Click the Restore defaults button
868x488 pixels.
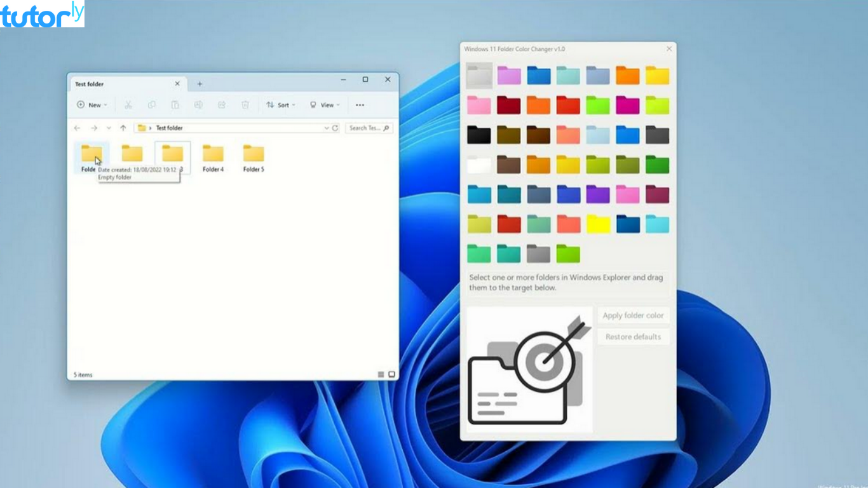coord(633,336)
